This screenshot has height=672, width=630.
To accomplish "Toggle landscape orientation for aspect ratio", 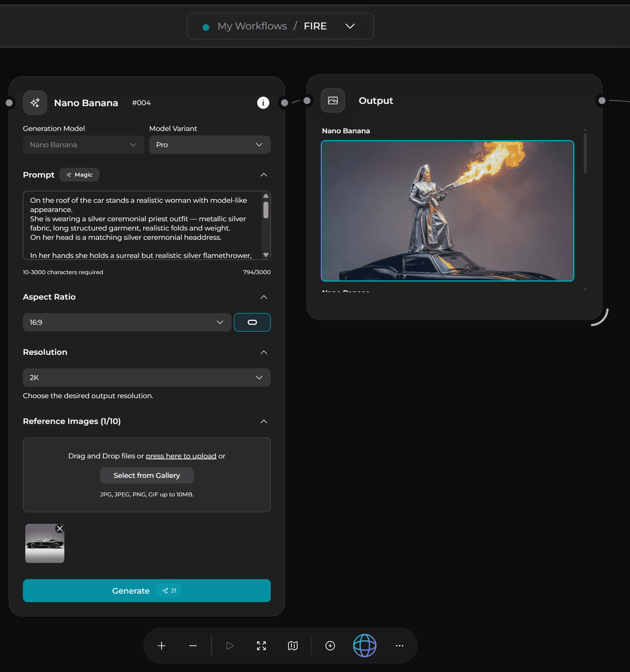I will 252,322.
